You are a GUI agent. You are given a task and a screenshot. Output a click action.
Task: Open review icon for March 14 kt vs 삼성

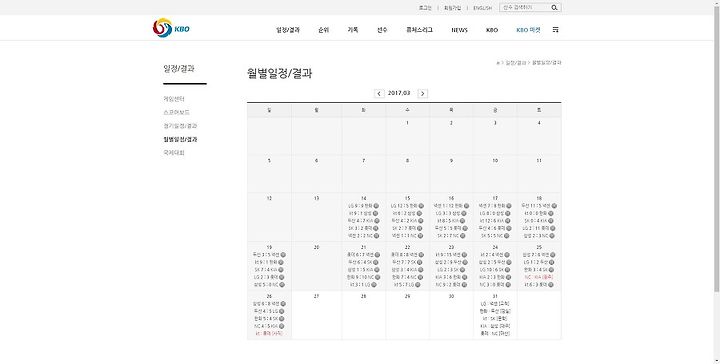(x=375, y=213)
